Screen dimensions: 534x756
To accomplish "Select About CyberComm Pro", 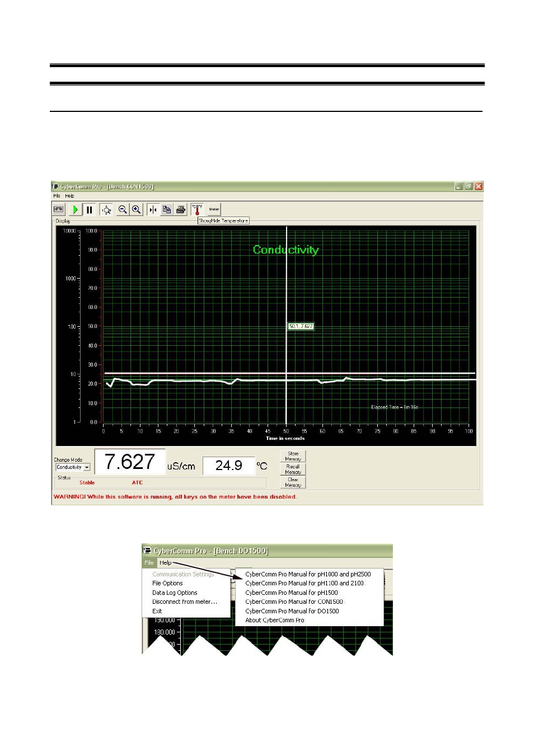I will point(275,620).
